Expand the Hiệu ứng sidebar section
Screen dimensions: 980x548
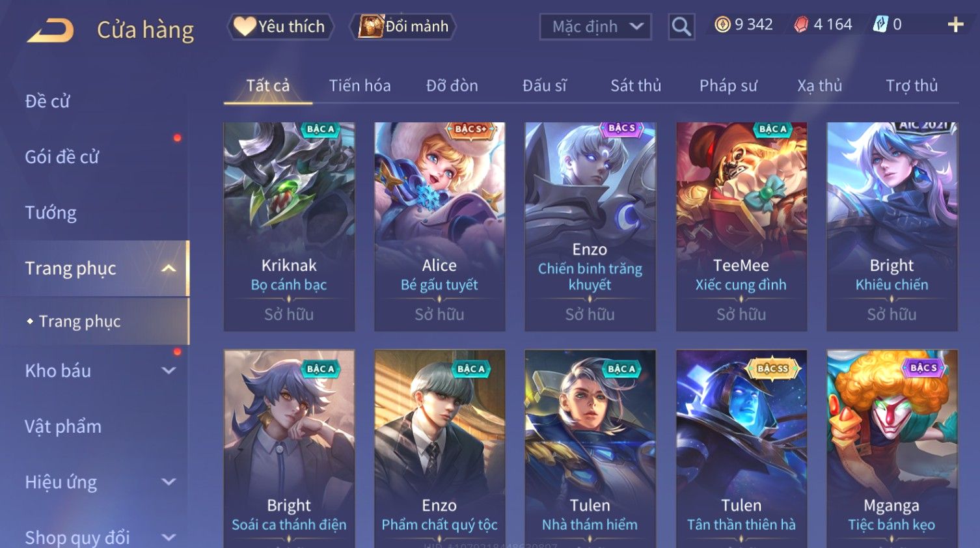[x=169, y=482]
